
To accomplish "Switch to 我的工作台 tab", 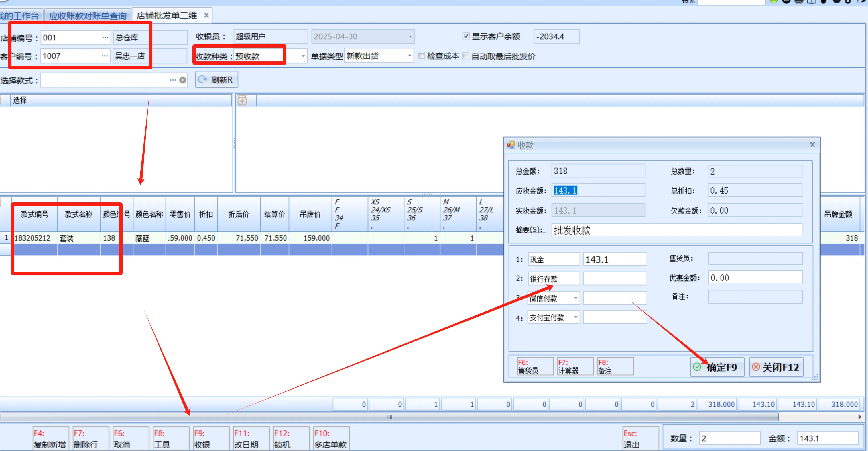I will point(19,15).
